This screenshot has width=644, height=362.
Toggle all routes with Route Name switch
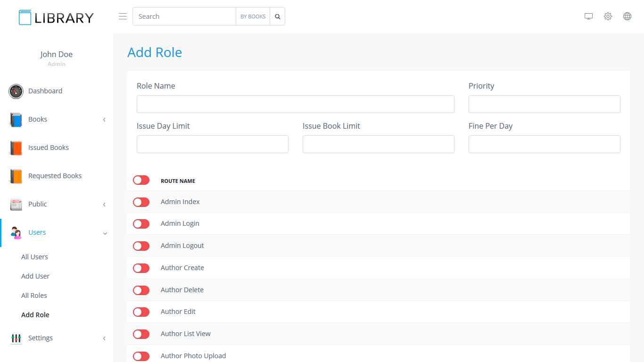[x=141, y=180]
